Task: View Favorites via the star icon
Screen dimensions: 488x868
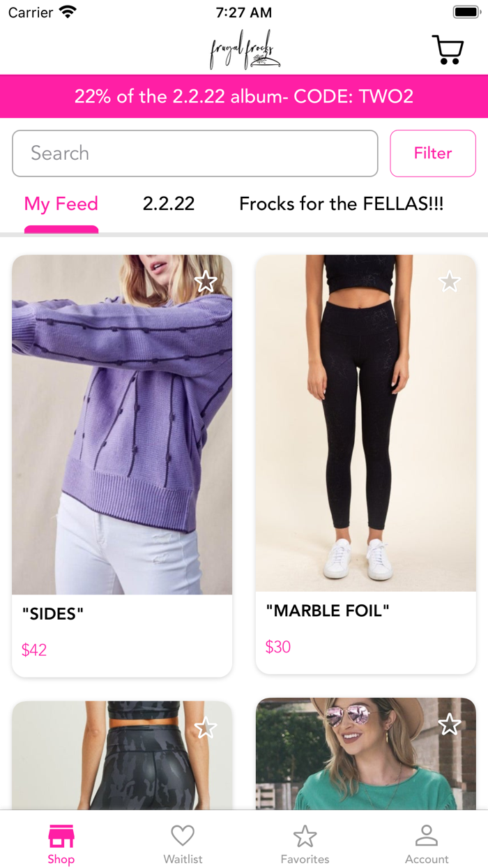Action: [305, 835]
